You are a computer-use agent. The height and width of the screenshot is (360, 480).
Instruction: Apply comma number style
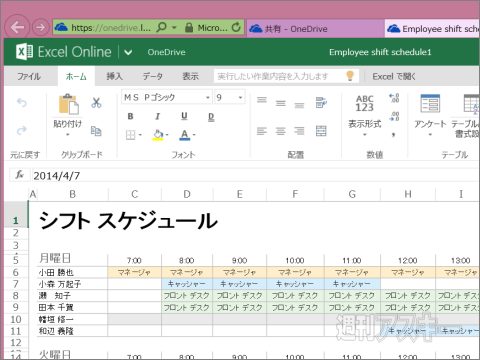coord(394,134)
